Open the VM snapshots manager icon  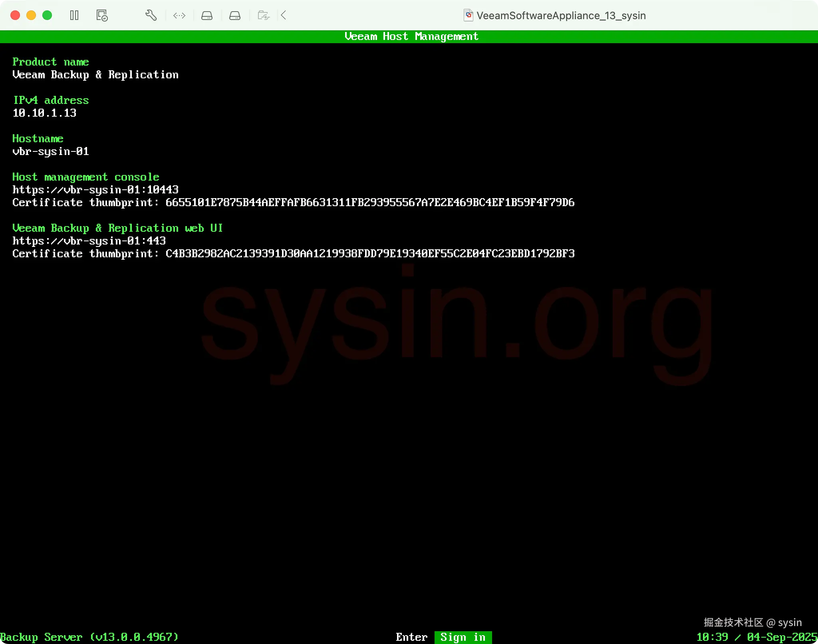point(102,16)
